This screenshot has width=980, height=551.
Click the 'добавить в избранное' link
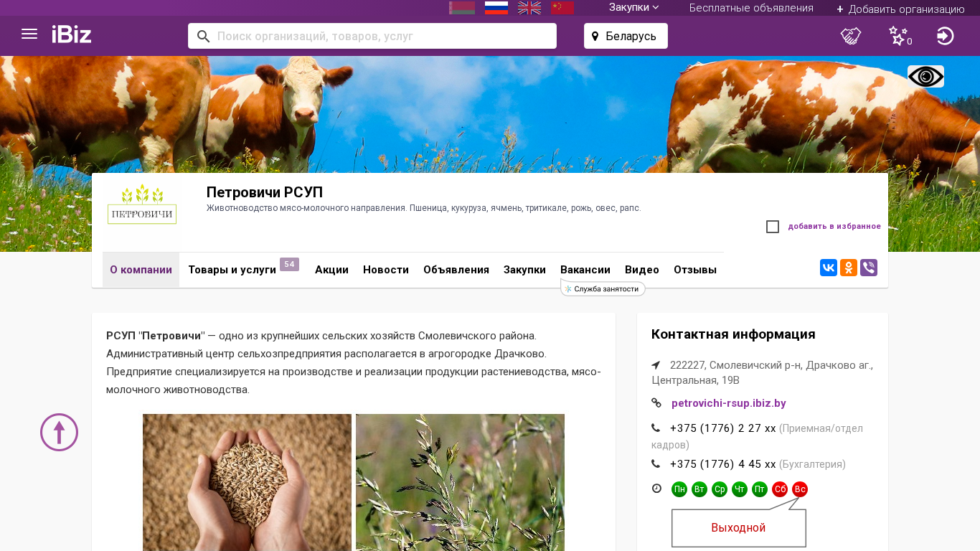coord(834,227)
